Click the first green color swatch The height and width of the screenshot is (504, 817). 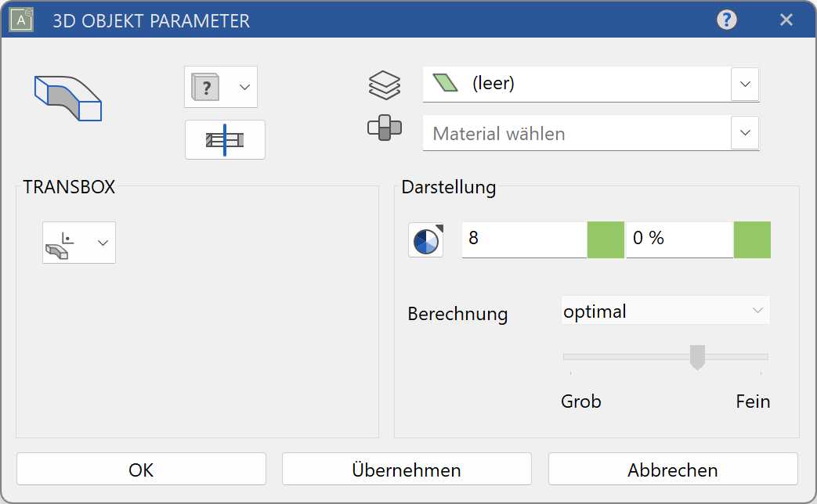[605, 239]
